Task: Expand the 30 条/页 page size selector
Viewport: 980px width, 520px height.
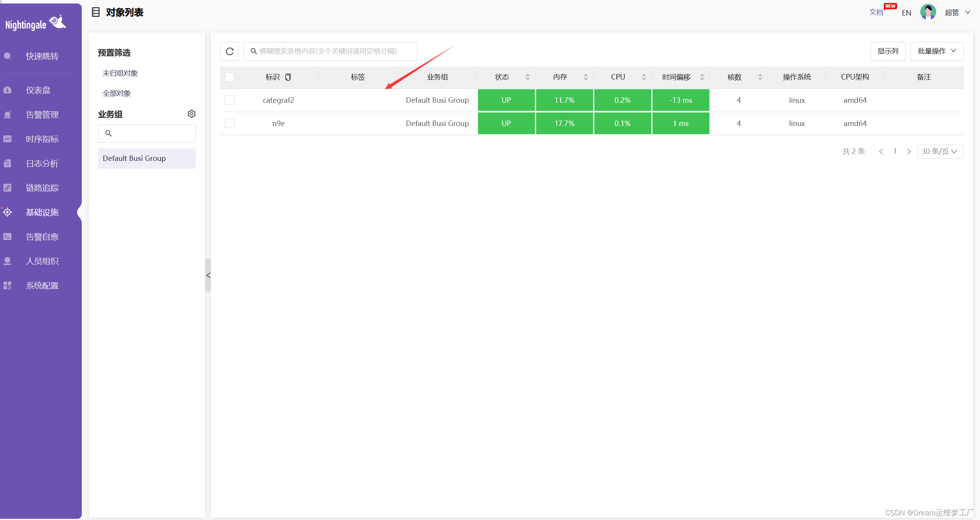Action: [x=940, y=152]
